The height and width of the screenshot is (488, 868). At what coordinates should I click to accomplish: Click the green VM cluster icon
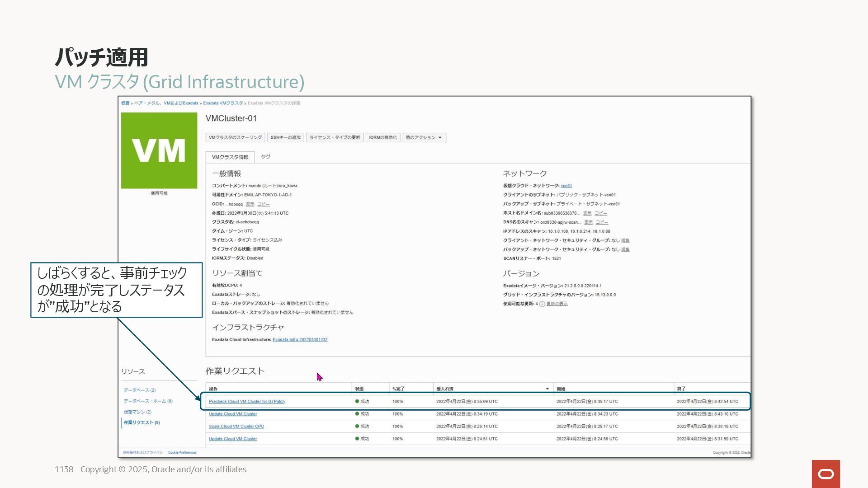[x=159, y=150]
